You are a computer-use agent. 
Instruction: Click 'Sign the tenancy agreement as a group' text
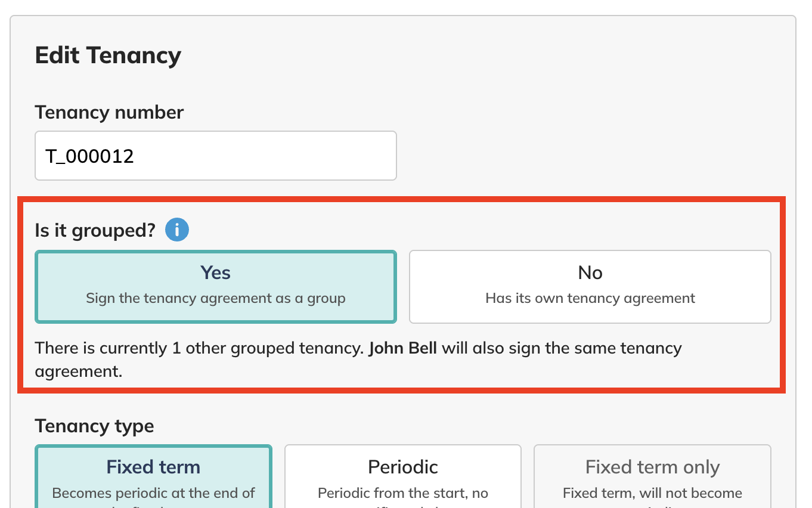tap(215, 298)
